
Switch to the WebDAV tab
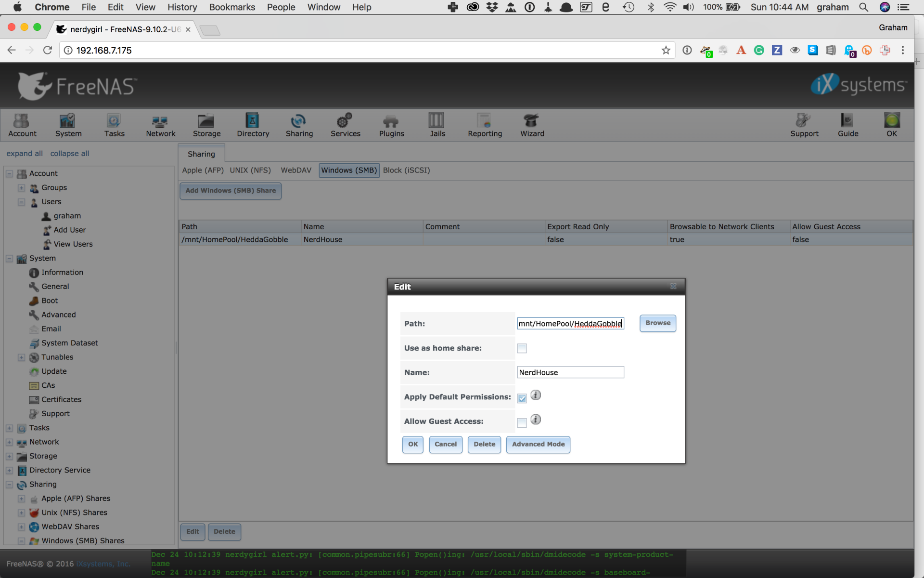(x=296, y=170)
